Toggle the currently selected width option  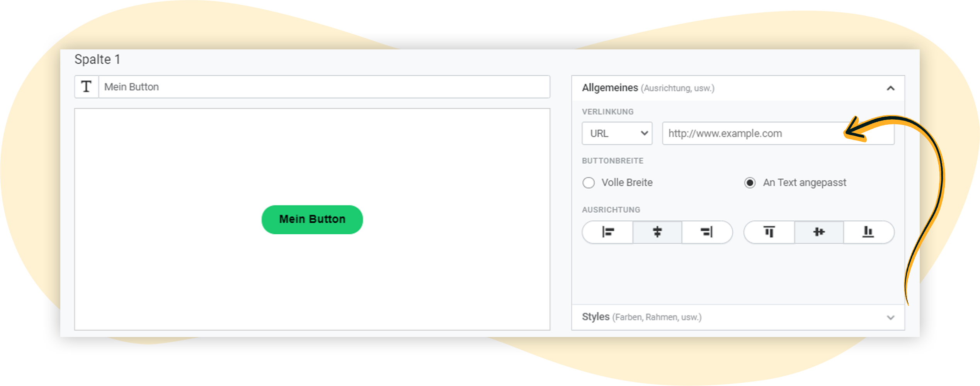click(x=750, y=183)
